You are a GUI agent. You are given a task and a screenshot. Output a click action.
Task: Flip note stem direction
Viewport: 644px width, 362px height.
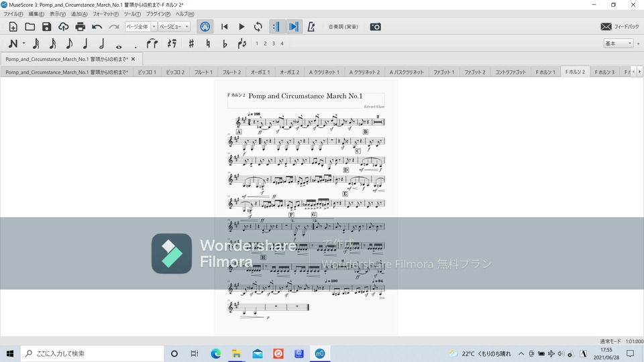tap(241, 43)
